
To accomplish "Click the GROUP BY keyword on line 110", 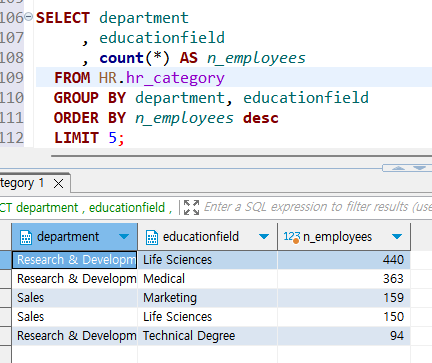I will (x=90, y=98).
